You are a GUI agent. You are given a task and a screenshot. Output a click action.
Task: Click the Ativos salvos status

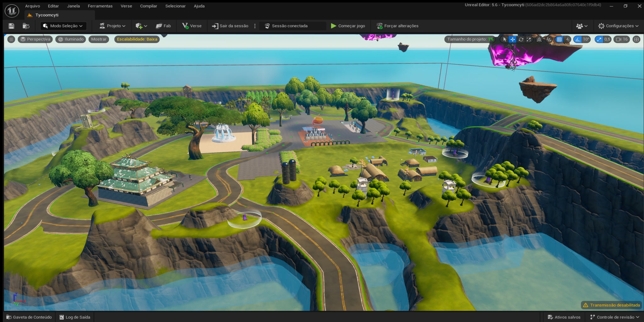(564, 317)
